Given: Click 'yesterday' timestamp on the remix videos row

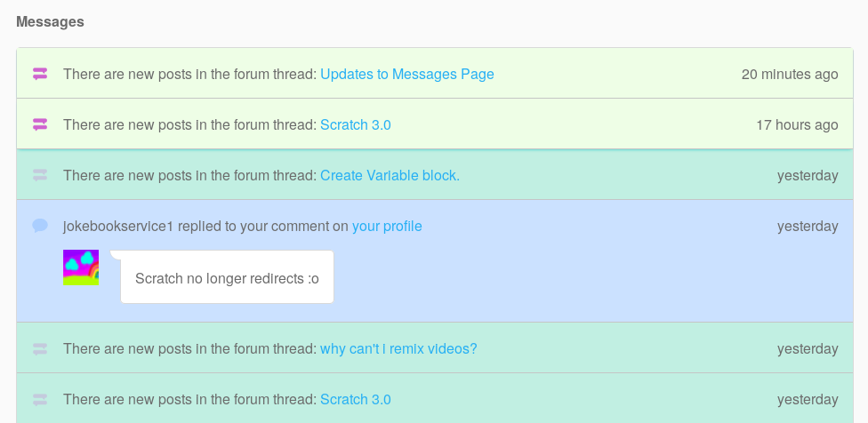Looking at the screenshot, I should [x=808, y=348].
